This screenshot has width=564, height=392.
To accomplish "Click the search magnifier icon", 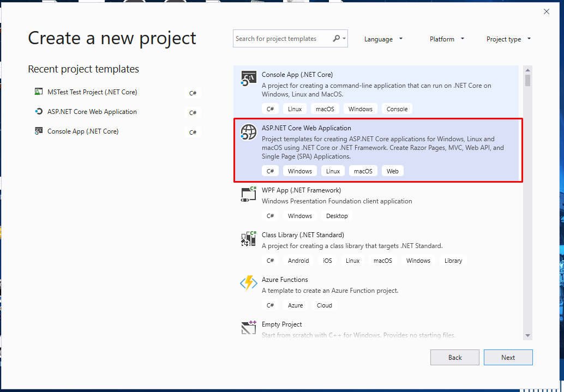I will (337, 39).
